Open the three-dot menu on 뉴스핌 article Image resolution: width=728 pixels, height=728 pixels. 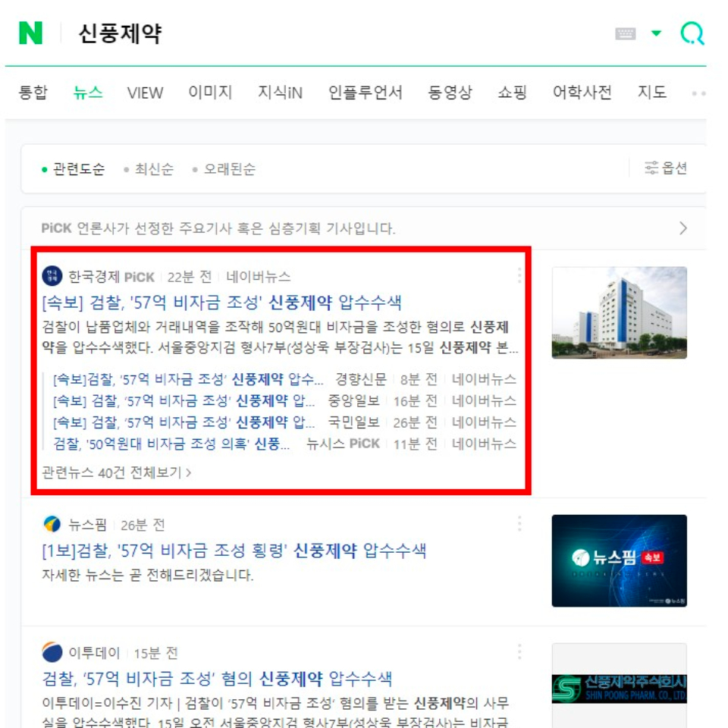pyautogui.click(x=520, y=522)
